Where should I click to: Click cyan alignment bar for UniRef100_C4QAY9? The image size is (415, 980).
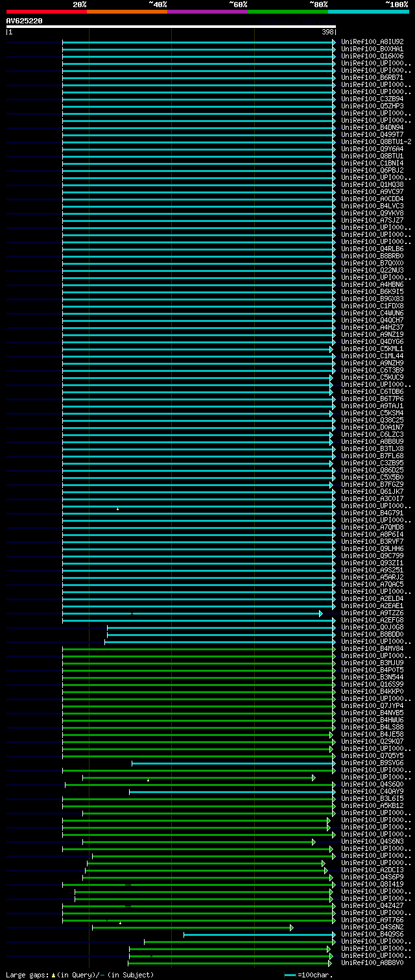coord(230,792)
